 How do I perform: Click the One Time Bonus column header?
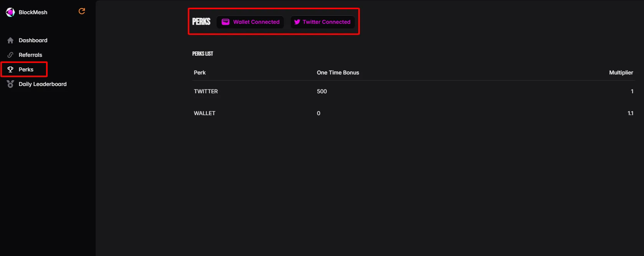tap(338, 73)
